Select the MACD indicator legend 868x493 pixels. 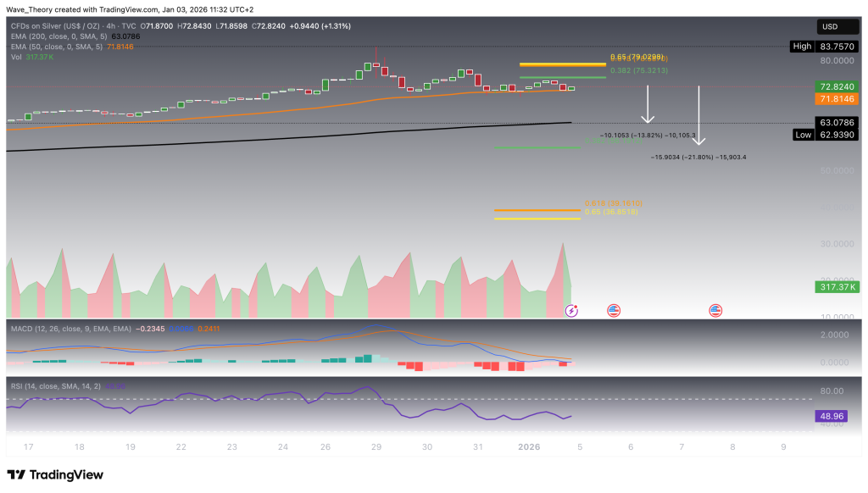click(x=68, y=328)
